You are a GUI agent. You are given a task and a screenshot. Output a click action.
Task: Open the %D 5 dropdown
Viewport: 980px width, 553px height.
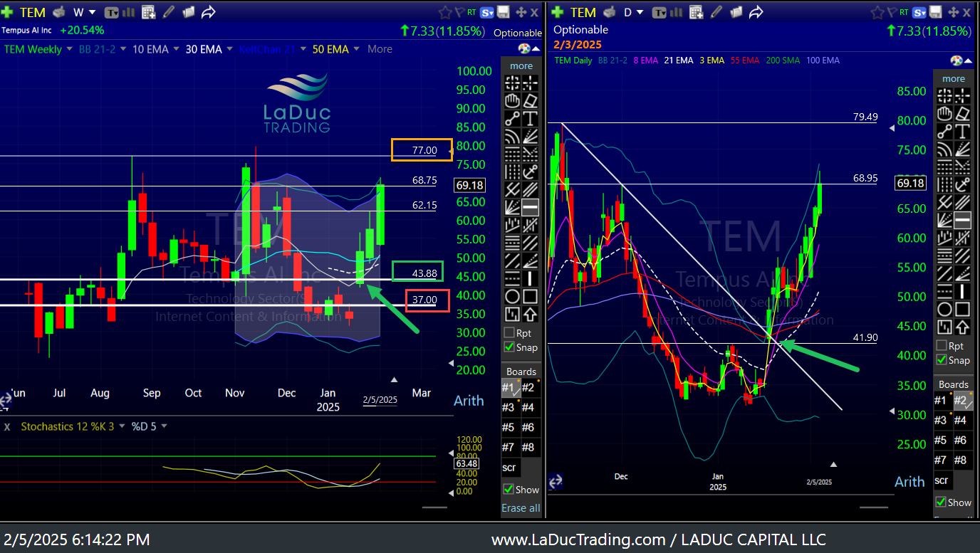[164, 426]
